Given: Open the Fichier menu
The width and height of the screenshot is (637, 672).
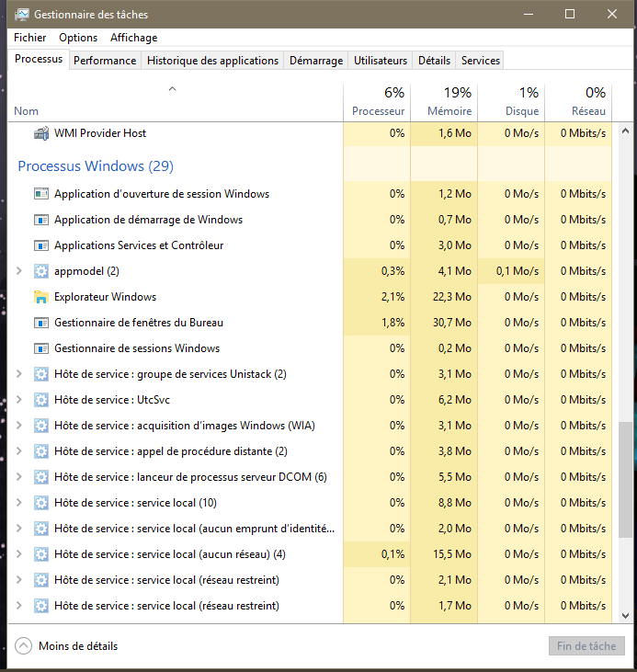Looking at the screenshot, I should click(x=29, y=38).
